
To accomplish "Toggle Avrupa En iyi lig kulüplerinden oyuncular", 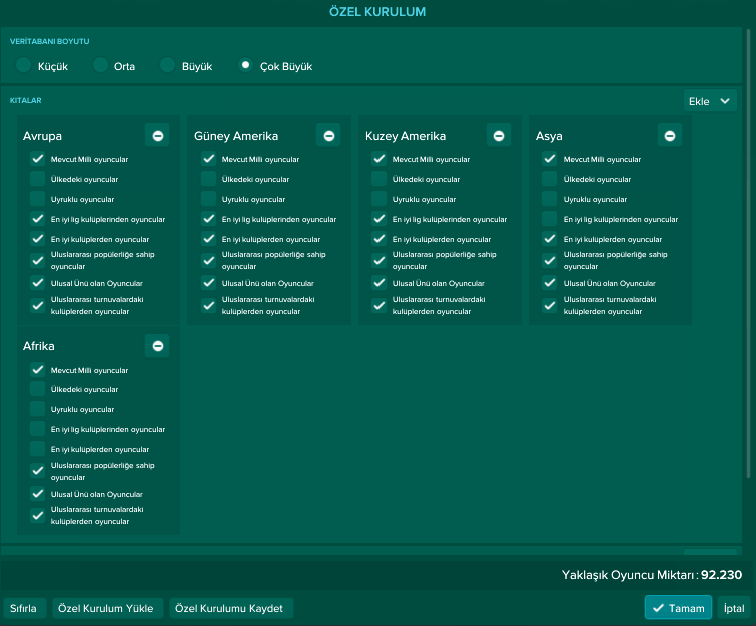I will 38,219.
